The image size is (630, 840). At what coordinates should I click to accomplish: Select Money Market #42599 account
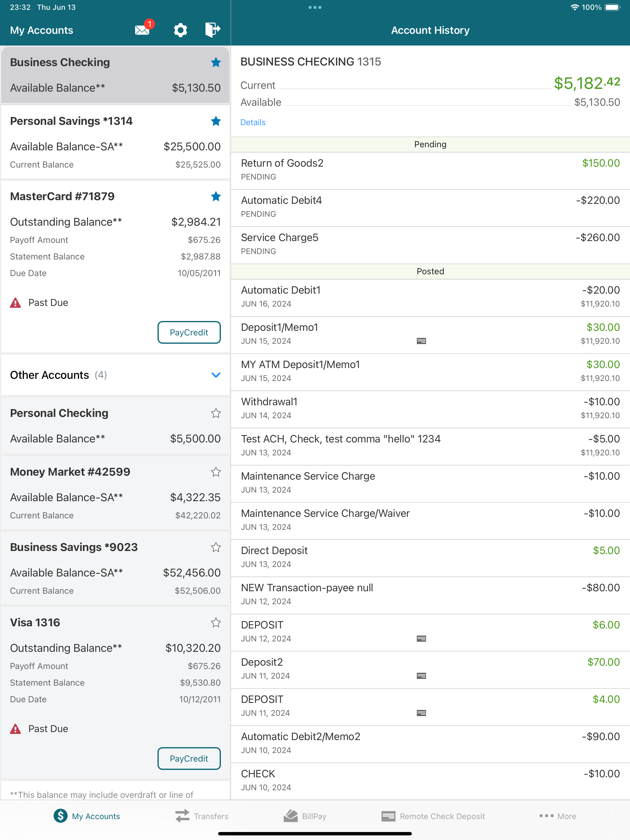pyautogui.click(x=115, y=493)
